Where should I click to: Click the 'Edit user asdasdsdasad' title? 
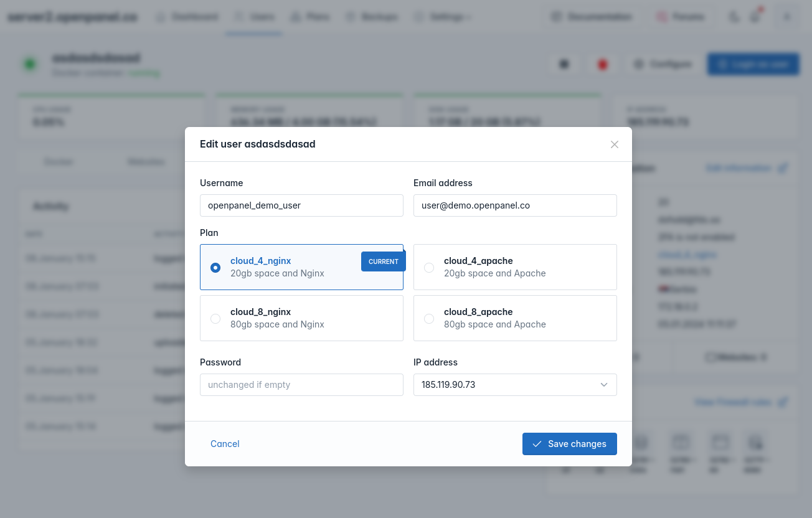pyautogui.click(x=258, y=144)
